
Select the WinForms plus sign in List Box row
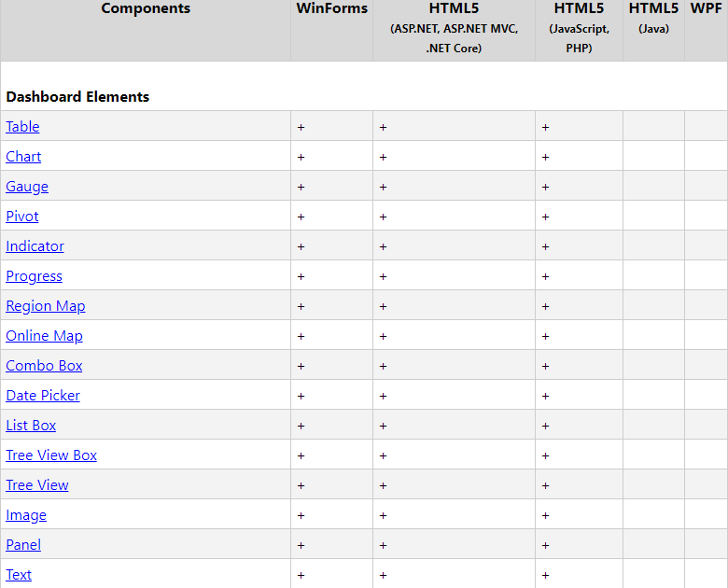[x=301, y=426]
